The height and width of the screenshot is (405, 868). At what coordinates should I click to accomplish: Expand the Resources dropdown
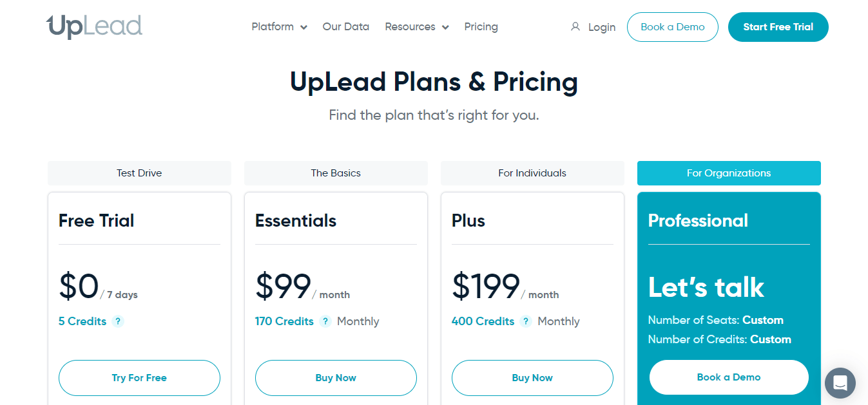(416, 26)
